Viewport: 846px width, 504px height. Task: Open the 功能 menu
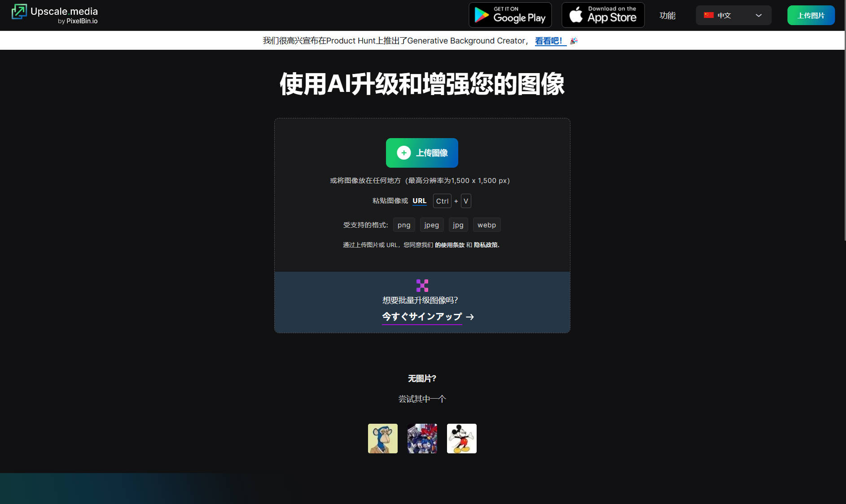(667, 15)
